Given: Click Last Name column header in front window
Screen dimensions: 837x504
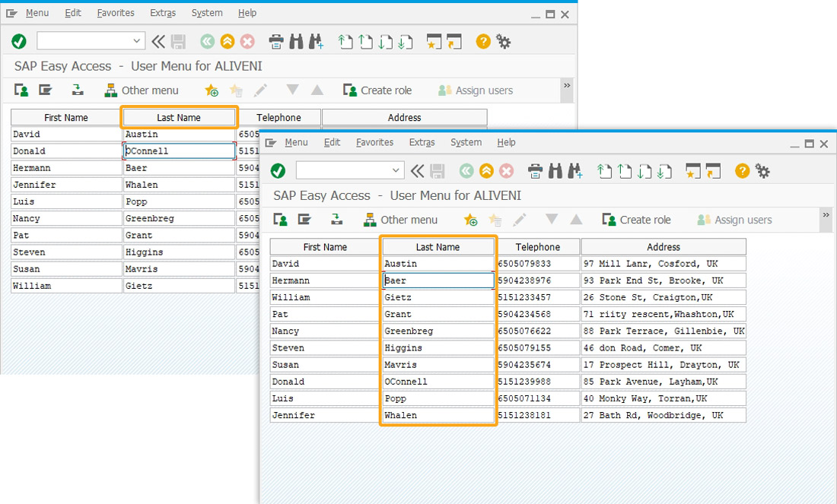Looking at the screenshot, I should click(438, 247).
